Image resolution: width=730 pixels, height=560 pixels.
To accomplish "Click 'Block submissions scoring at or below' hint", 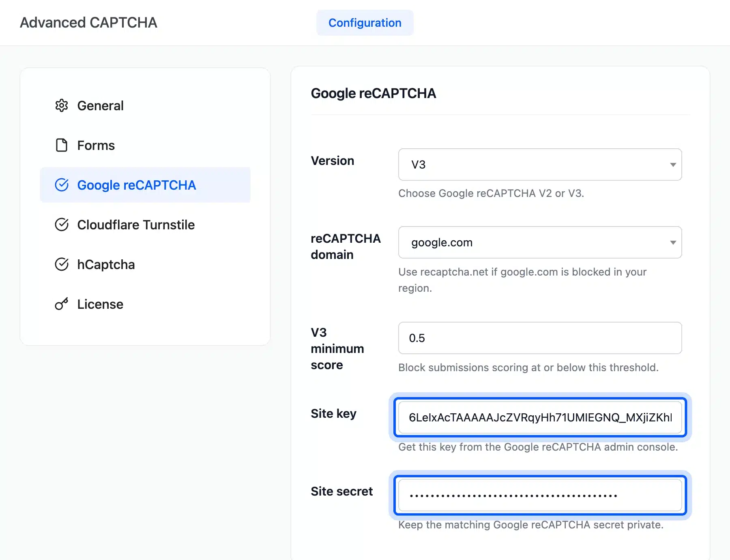I will [x=528, y=368].
